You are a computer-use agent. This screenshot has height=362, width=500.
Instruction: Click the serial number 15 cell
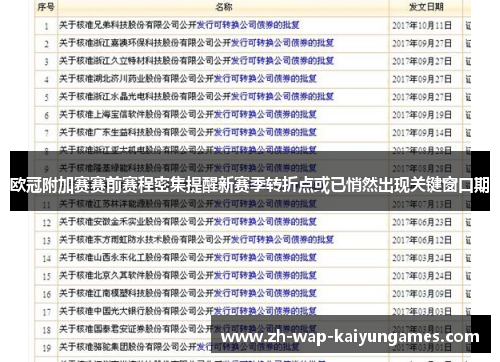(x=46, y=276)
